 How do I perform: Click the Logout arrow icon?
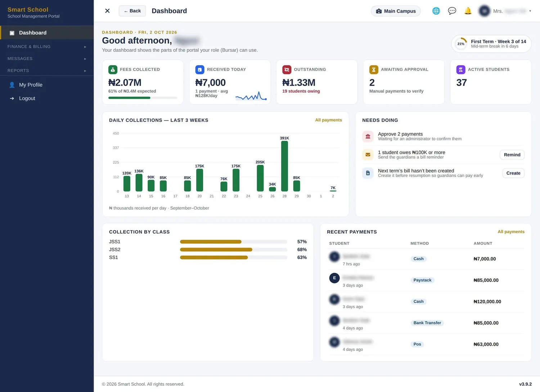point(12,98)
